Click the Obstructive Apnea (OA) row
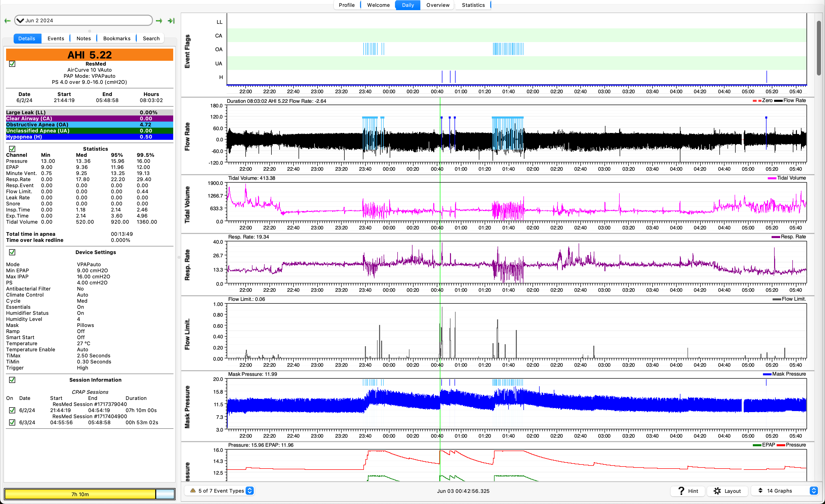825x504 pixels. [89, 125]
